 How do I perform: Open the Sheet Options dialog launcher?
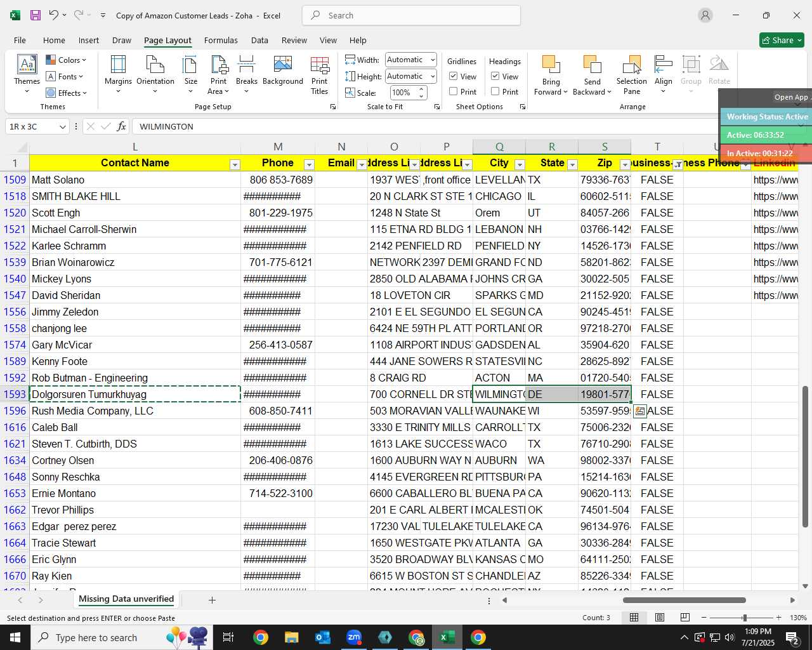(523, 107)
